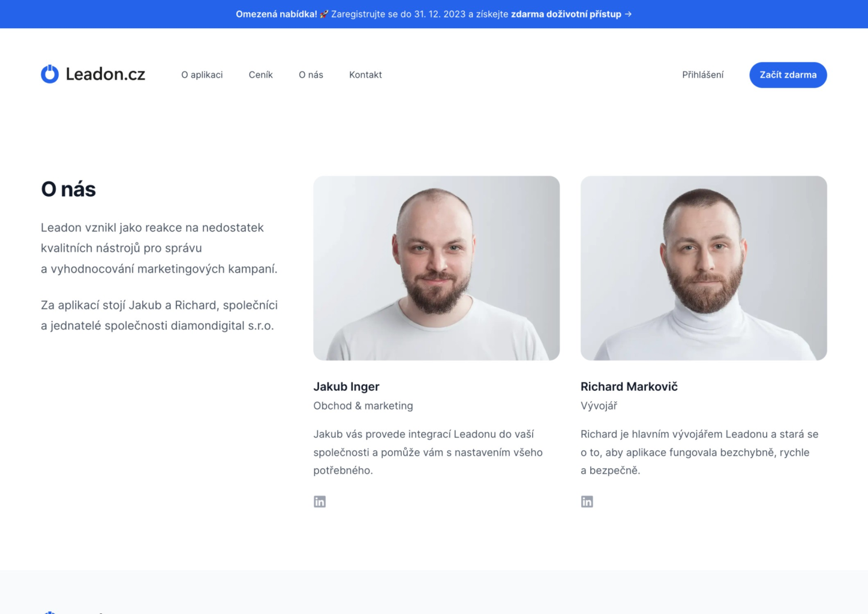Image resolution: width=868 pixels, height=614 pixels.
Task: Click the large O nás page heading
Action: 68,189
